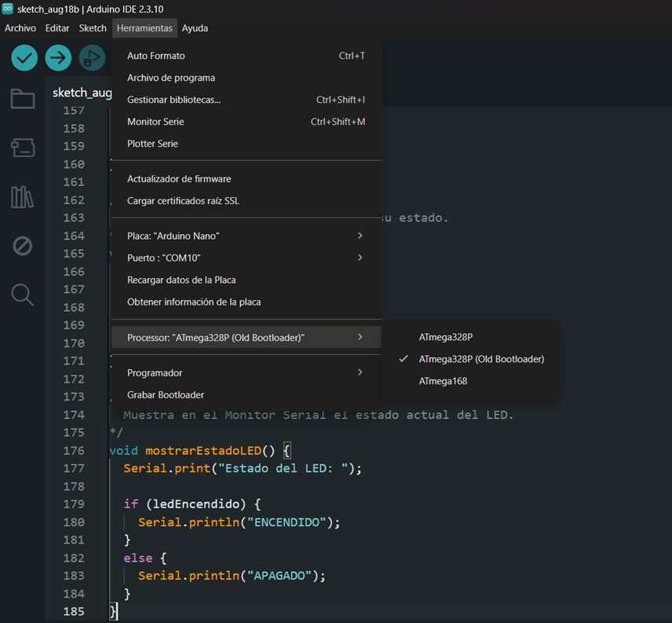672x623 pixels.
Task: Click Recargar datos de la Placa
Action: (247, 280)
